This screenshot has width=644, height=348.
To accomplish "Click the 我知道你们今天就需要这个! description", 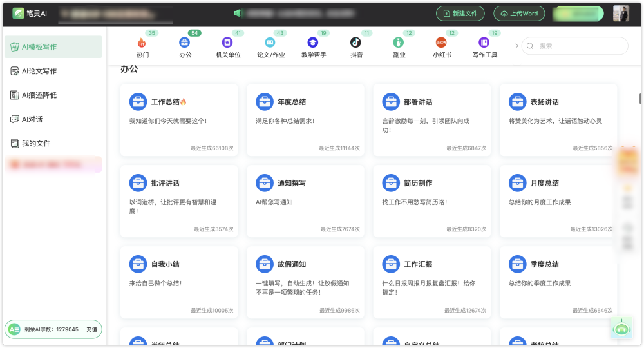I will pos(168,121).
